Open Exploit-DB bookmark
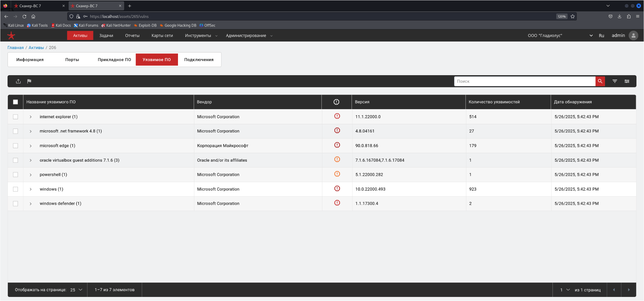Image resolution: width=644 pixels, height=301 pixels. pyautogui.click(x=145, y=25)
